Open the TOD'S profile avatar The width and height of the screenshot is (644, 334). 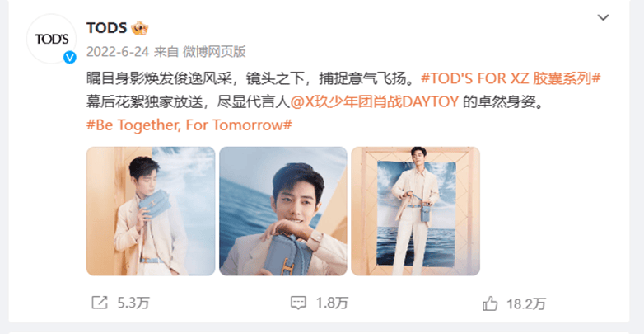pyautogui.click(x=51, y=39)
